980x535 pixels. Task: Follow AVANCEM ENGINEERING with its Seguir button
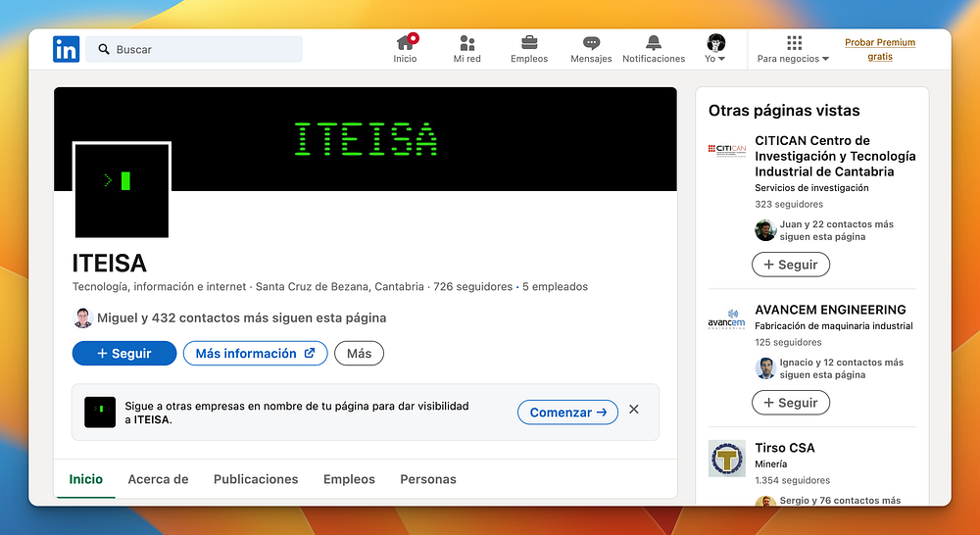pyautogui.click(x=791, y=403)
